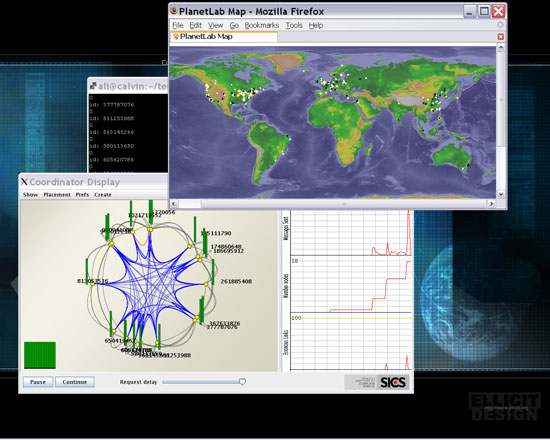Select the PlanetLab Map tab
This screenshot has height=440, width=550.
pyautogui.click(x=224, y=36)
